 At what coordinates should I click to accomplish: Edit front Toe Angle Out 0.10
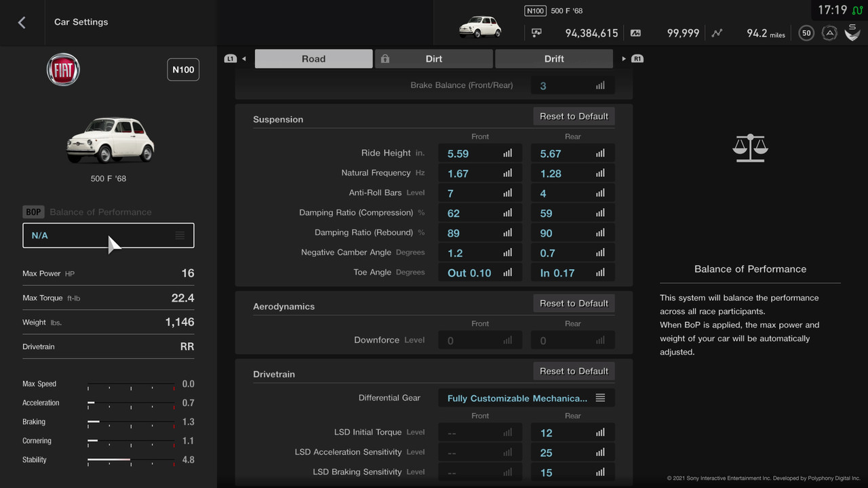480,272
